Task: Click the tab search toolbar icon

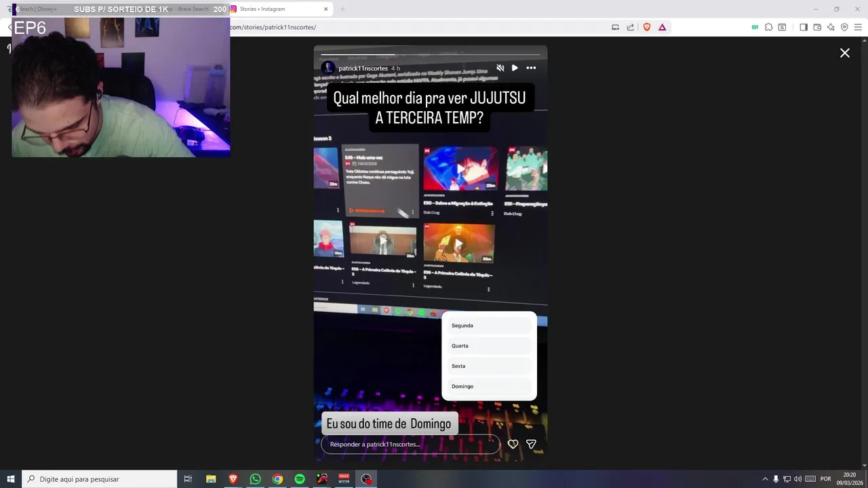Action: click(x=782, y=27)
